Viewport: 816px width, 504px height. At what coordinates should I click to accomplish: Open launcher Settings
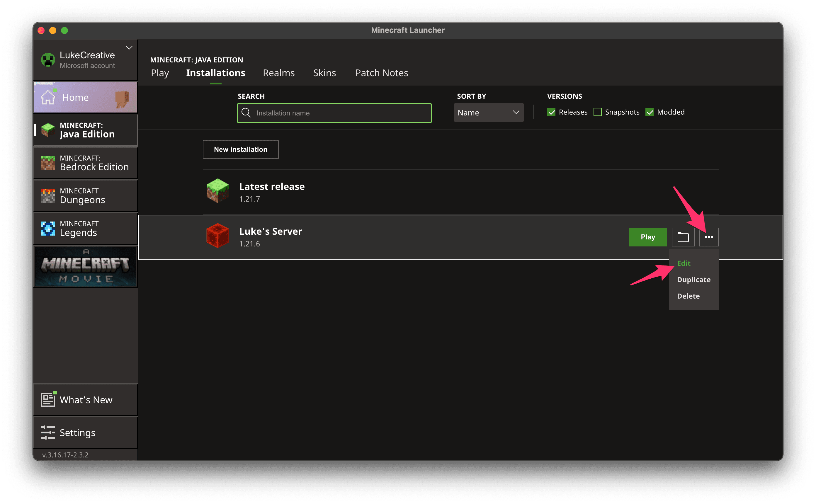pos(86,432)
